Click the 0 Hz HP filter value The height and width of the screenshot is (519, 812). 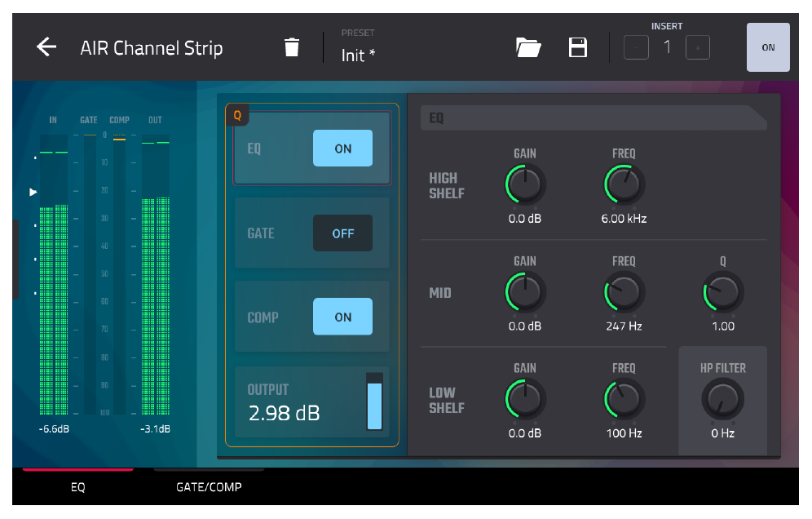[x=723, y=433]
